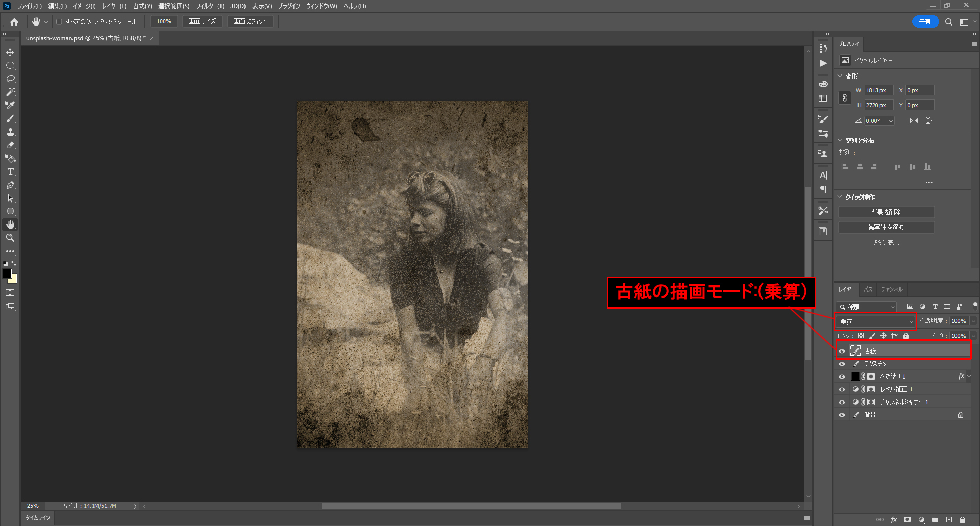The height and width of the screenshot is (526, 980).
Task: Click the Home icon in options bar
Action: pos(14,22)
